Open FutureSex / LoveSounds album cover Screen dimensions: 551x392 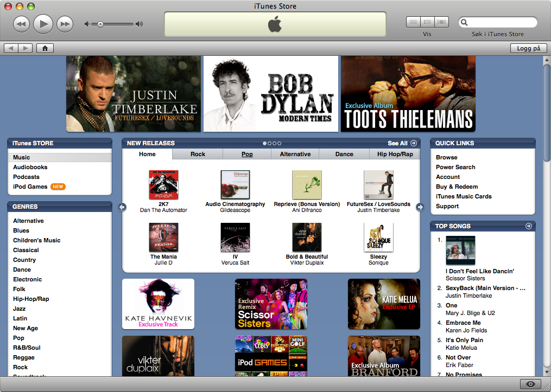click(378, 185)
